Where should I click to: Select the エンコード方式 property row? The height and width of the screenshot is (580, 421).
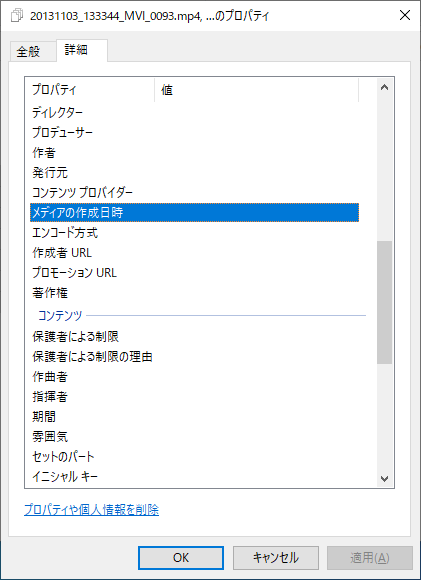coord(194,232)
